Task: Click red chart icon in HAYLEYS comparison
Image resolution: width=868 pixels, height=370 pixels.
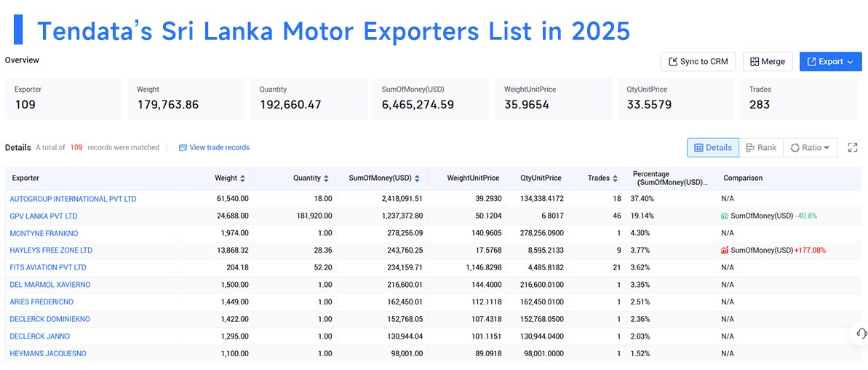Action: tap(725, 251)
